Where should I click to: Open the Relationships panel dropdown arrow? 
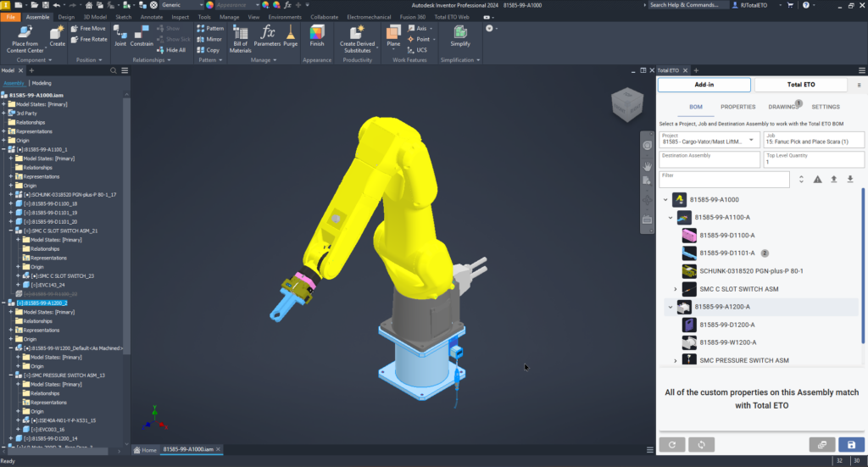pyautogui.click(x=169, y=60)
